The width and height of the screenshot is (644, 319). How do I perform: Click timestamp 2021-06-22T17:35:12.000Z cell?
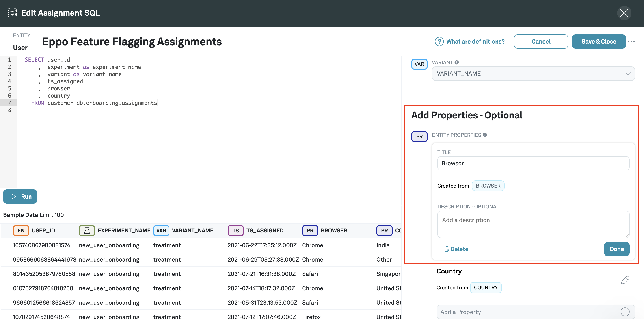[262, 245]
